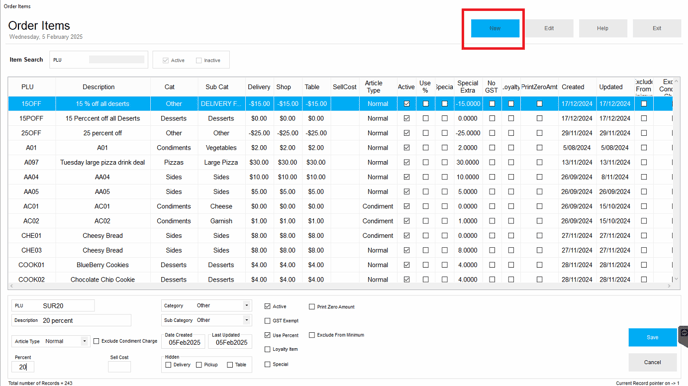Toggle No GST checkbox in AA05 row
This screenshot has height=386, width=688.
492,192
